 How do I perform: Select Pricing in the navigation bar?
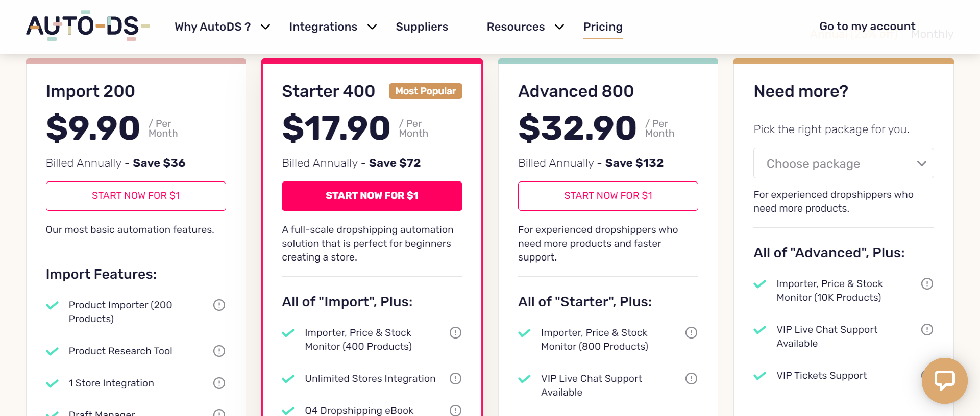[x=603, y=27]
